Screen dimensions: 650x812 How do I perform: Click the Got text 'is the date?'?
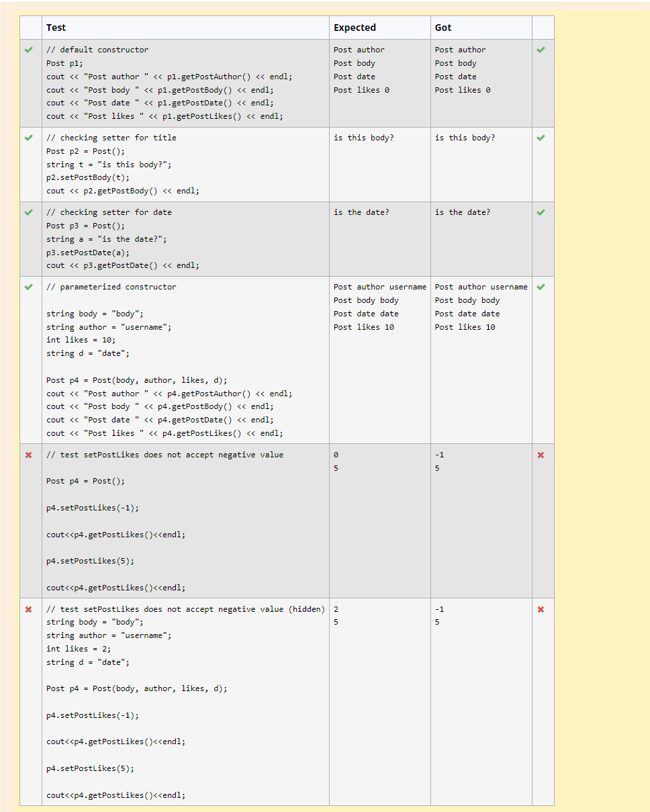[x=461, y=212]
